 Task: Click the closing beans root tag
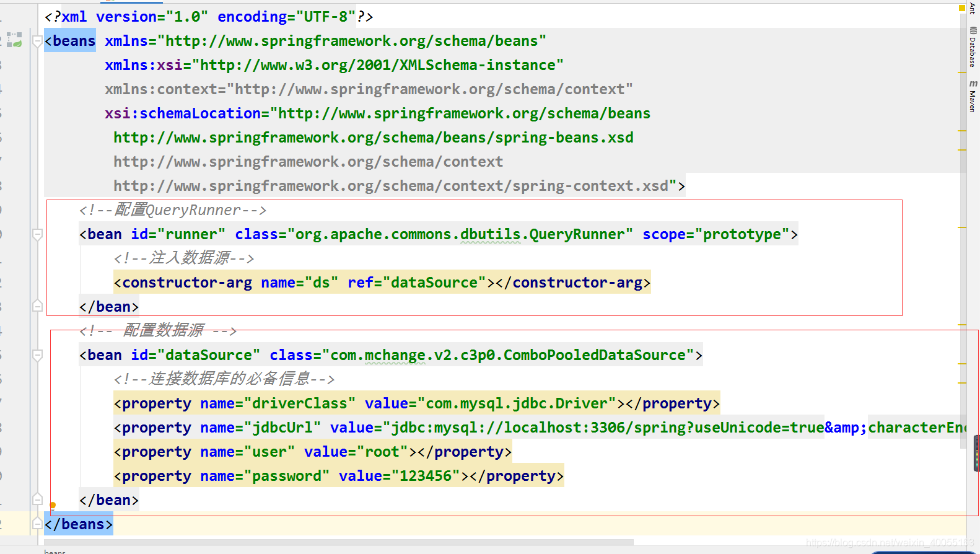click(79, 524)
